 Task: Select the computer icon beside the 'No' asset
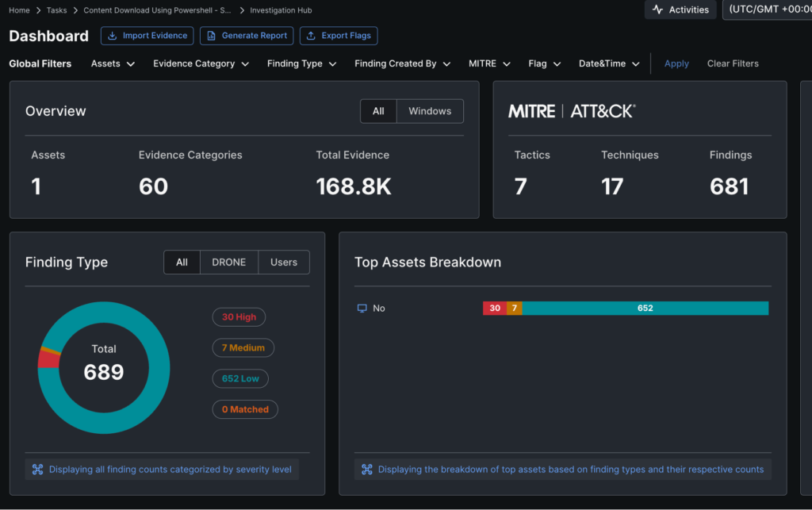coord(360,308)
